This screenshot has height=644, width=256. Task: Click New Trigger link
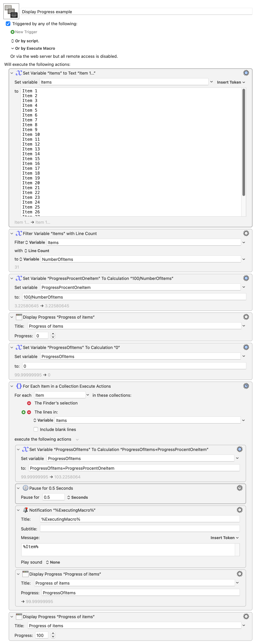26,32
